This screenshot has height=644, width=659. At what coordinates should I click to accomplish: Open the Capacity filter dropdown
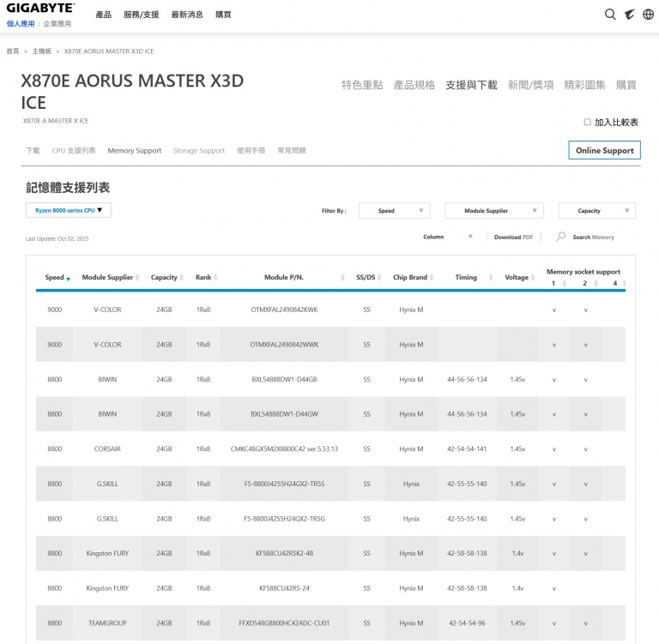(x=596, y=211)
